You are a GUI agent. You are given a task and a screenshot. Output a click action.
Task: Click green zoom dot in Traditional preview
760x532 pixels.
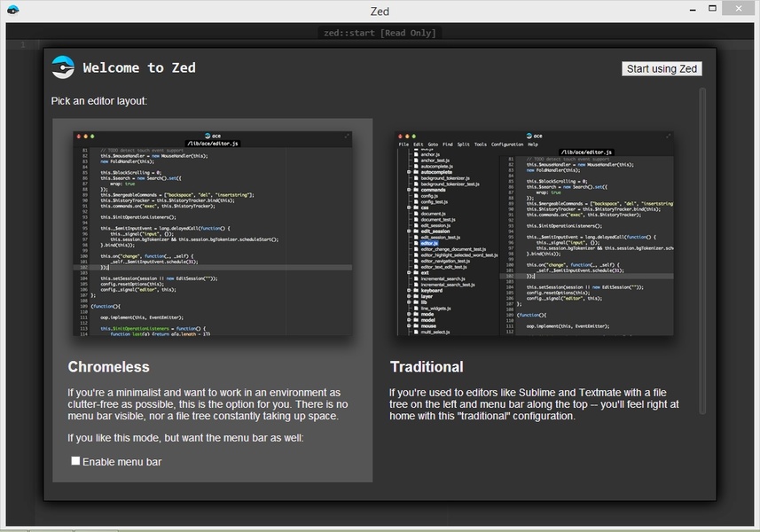(x=415, y=136)
